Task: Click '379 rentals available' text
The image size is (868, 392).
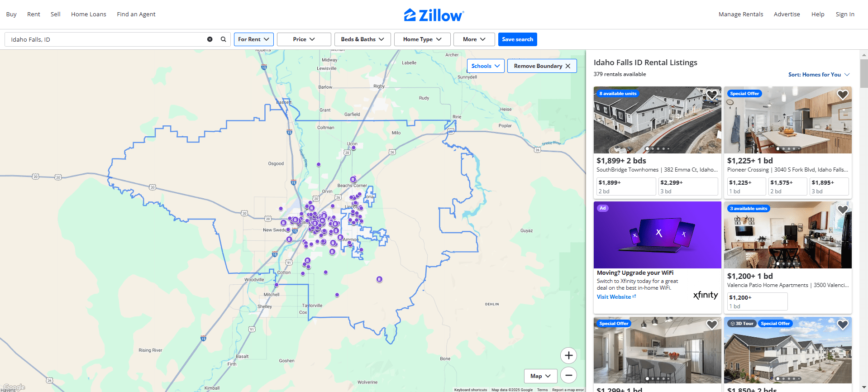Action: pyautogui.click(x=620, y=74)
